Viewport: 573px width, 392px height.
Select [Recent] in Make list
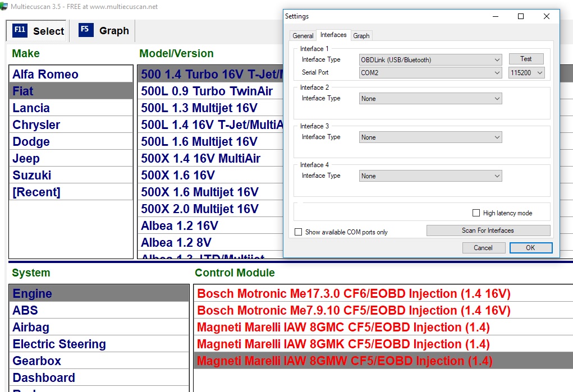[71, 192]
